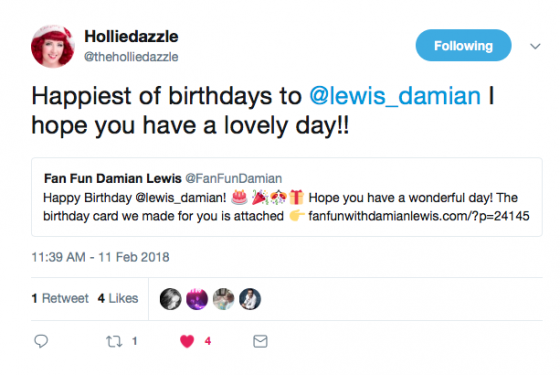Click the Holliedazzle display name
The width and height of the screenshot is (560, 375).
click(131, 36)
